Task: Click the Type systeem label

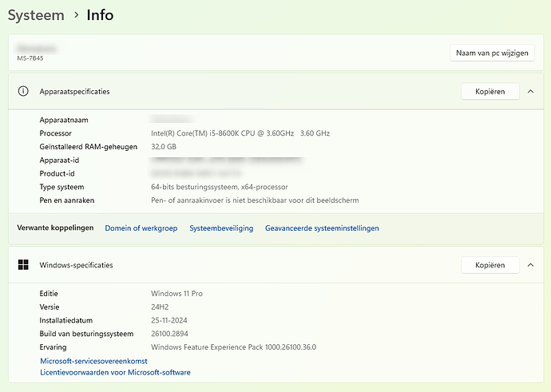Action: point(61,187)
